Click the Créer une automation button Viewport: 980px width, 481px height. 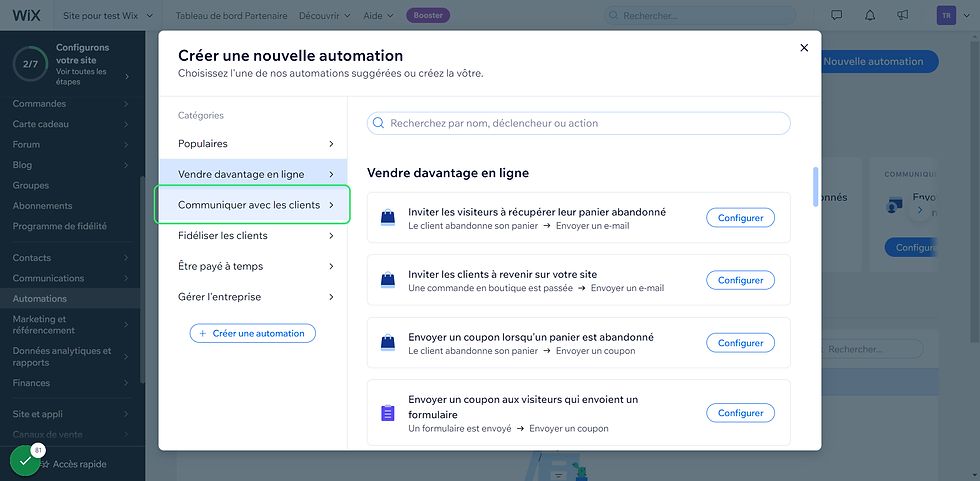252,333
